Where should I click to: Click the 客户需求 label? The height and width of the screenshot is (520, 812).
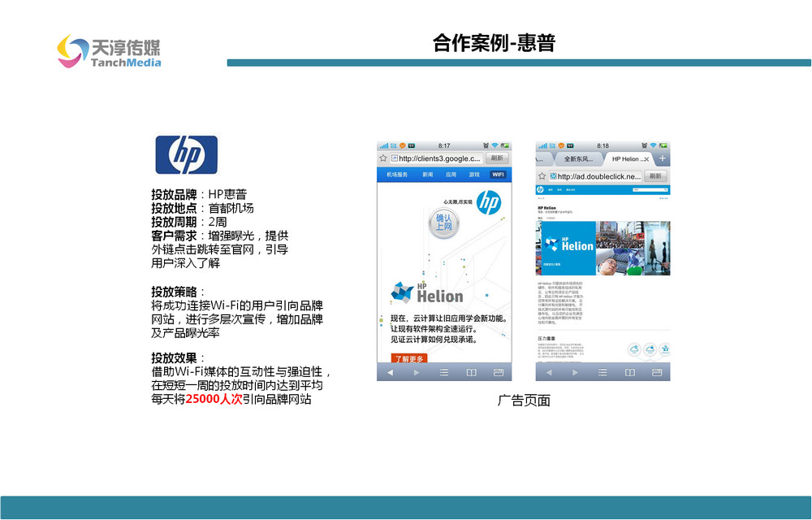pos(174,236)
